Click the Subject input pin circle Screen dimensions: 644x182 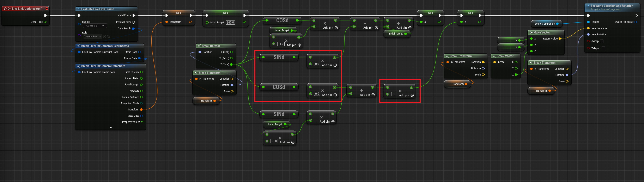[x=79, y=24]
